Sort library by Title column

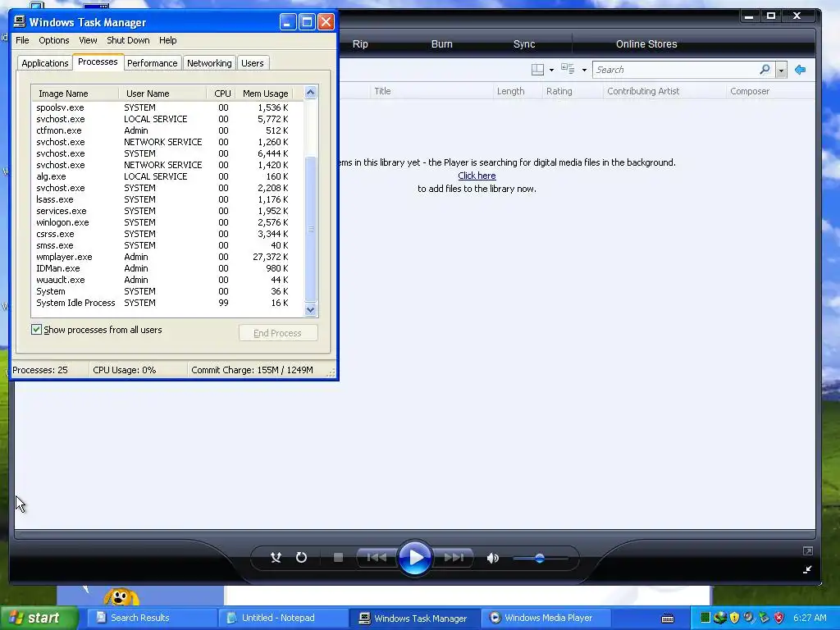click(x=382, y=91)
